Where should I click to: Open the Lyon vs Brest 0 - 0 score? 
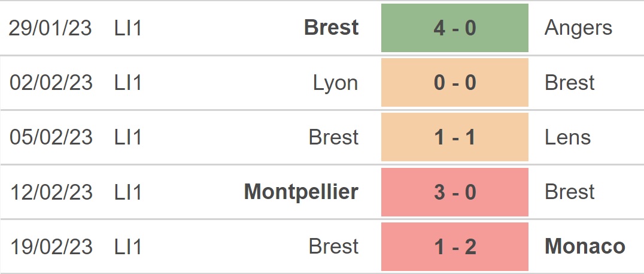pyautogui.click(x=455, y=83)
